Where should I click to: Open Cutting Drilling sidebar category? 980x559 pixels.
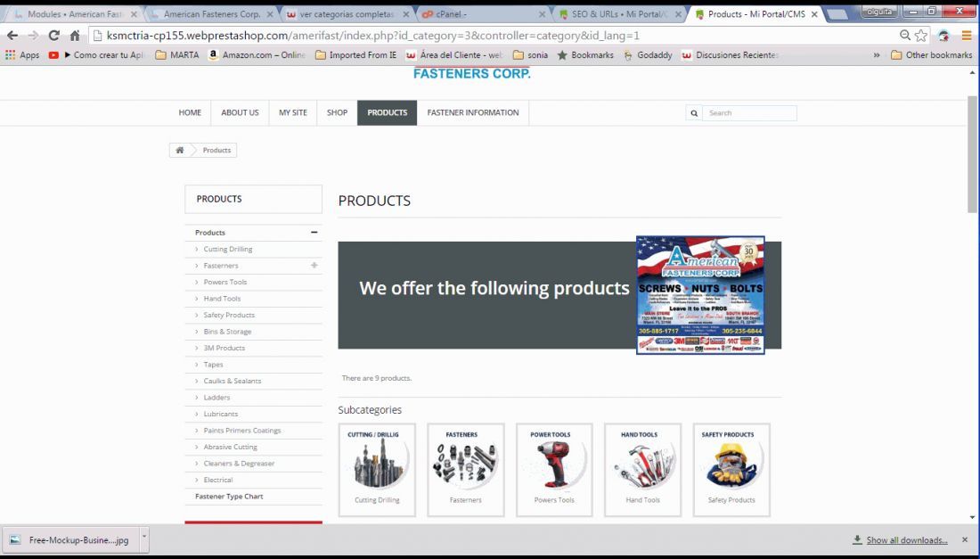(228, 249)
